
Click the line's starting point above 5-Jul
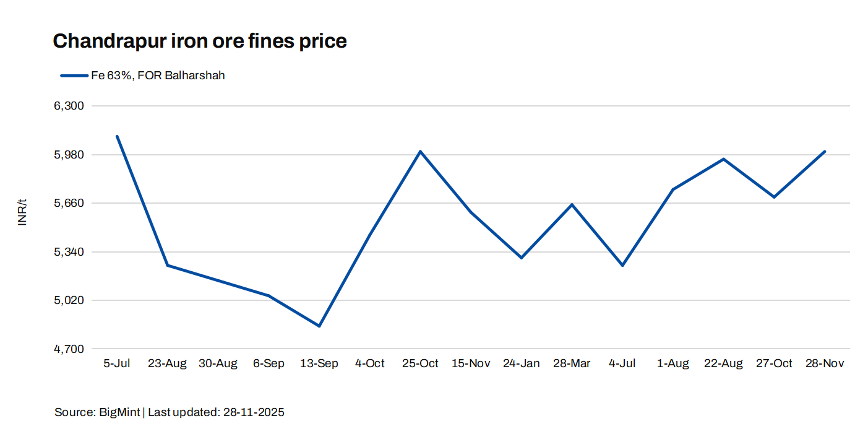(116, 136)
